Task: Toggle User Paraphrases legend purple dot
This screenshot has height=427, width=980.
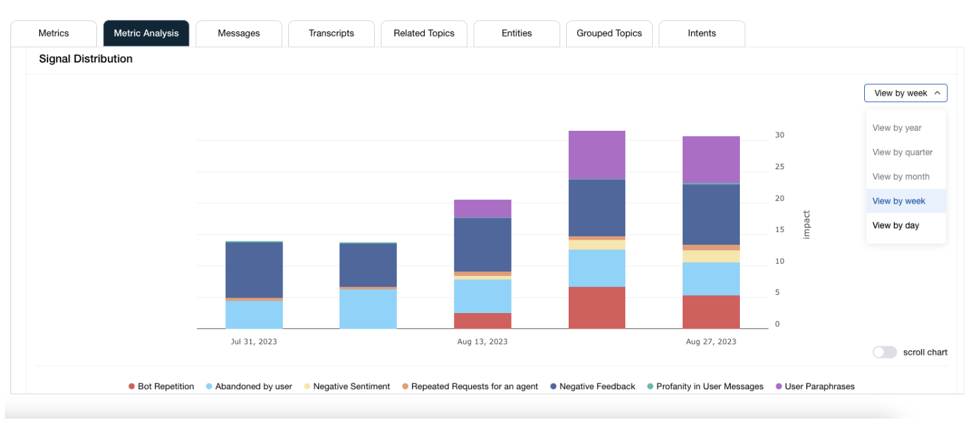Action: [x=779, y=387]
